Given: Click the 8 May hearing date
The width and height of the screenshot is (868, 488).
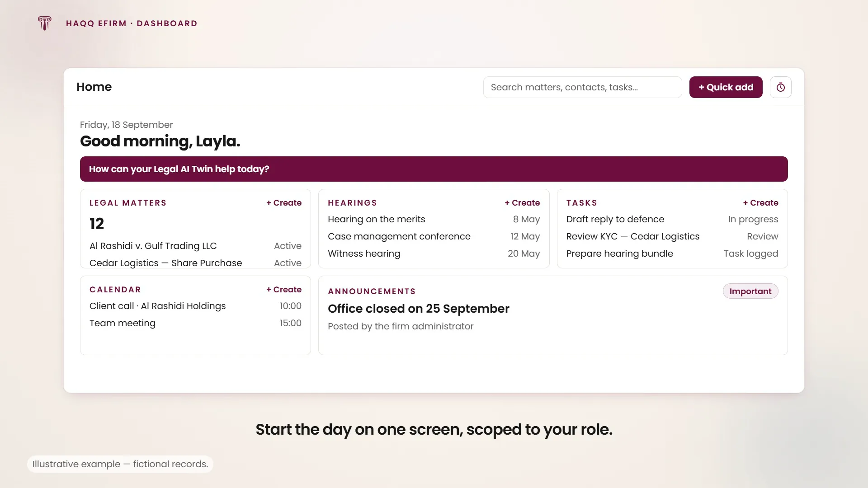Looking at the screenshot, I should pyautogui.click(x=526, y=219).
